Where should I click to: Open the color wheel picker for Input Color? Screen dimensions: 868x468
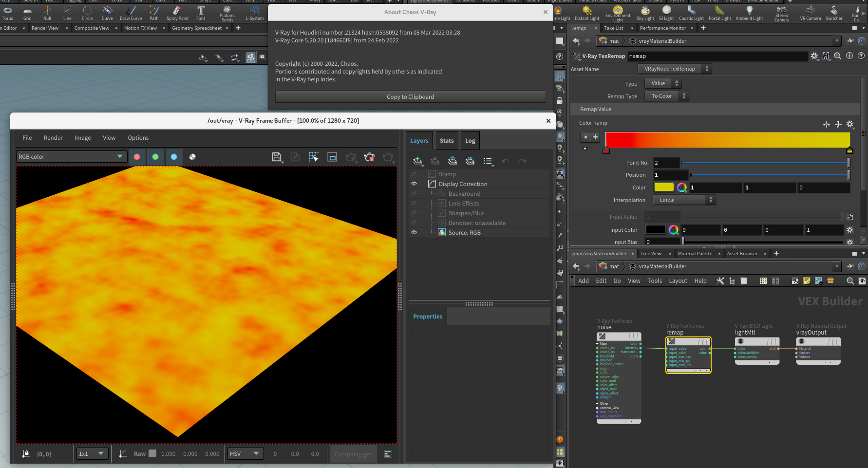tap(674, 230)
